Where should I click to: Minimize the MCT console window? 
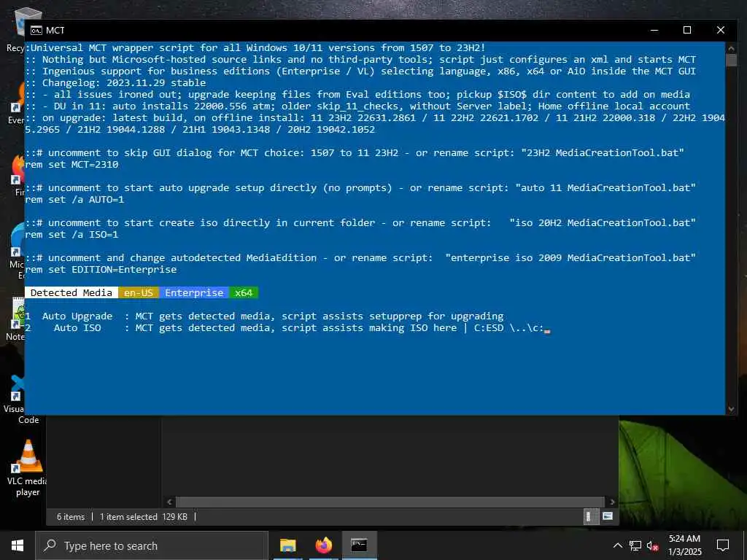point(654,30)
